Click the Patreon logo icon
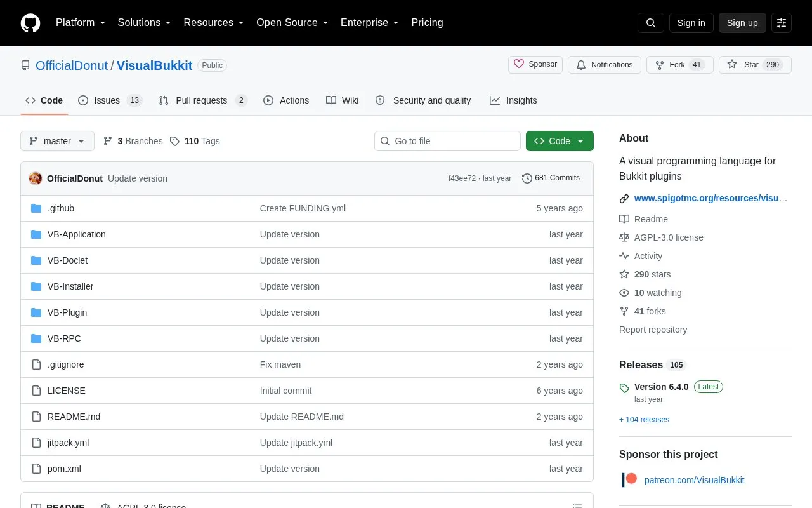 click(629, 480)
